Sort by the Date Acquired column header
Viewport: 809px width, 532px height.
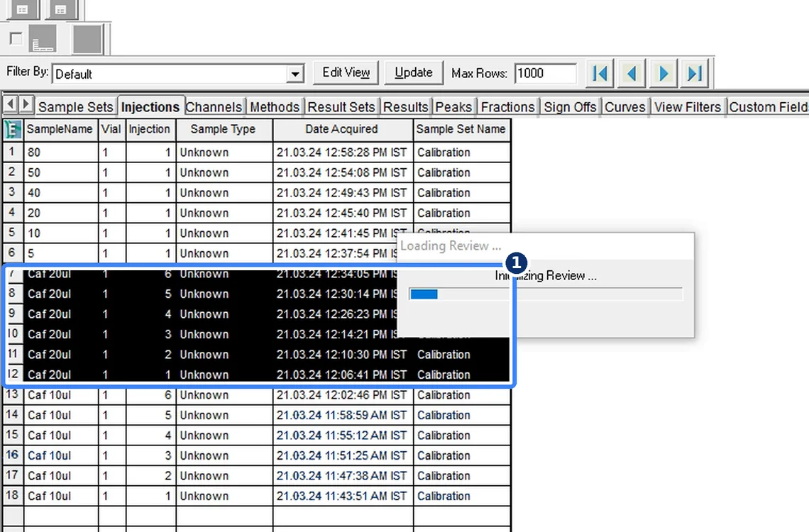click(341, 129)
